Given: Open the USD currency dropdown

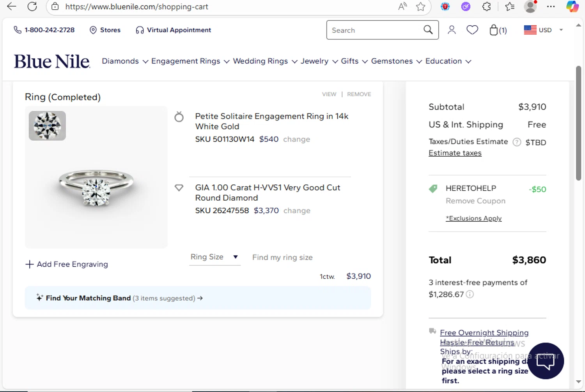Looking at the screenshot, I should click(543, 30).
